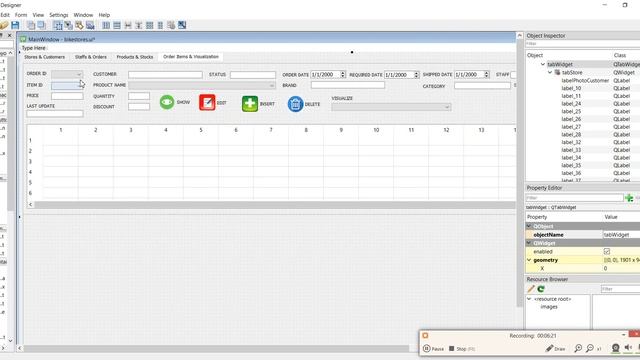
Task: Switch to the Stores & Customers tab
Action: [x=44, y=57]
